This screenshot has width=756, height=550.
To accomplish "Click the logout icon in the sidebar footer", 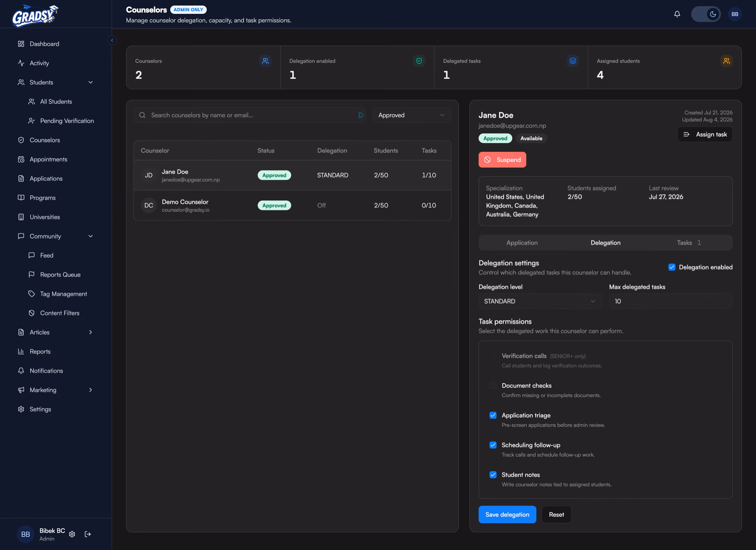I will tap(88, 534).
